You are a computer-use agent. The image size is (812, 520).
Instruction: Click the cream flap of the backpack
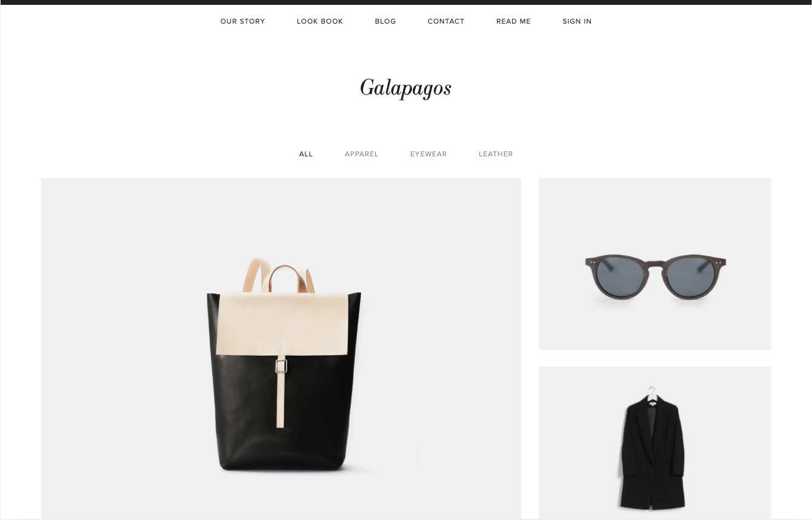[282, 324]
